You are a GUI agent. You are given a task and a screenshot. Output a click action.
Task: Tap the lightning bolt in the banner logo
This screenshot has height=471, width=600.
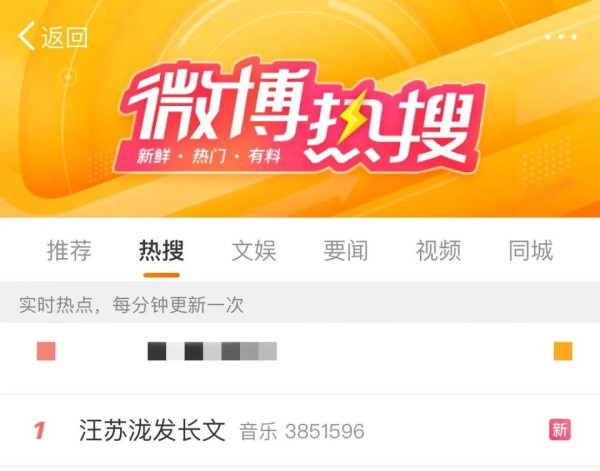(352, 117)
